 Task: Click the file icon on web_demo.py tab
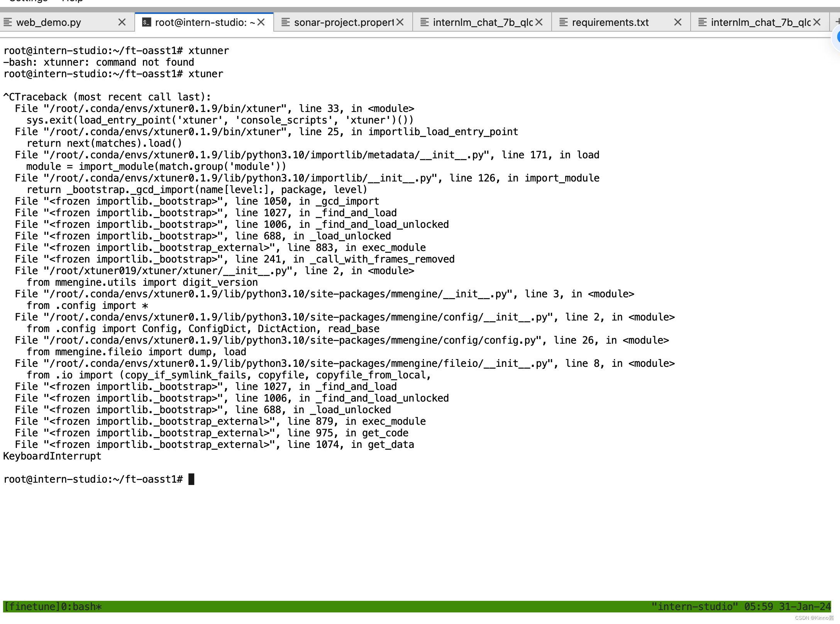tap(8, 22)
